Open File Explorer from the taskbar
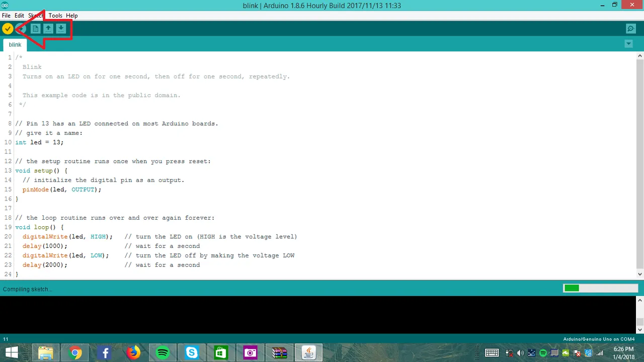Viewport: 644px width, 362px height. point(46,353)
